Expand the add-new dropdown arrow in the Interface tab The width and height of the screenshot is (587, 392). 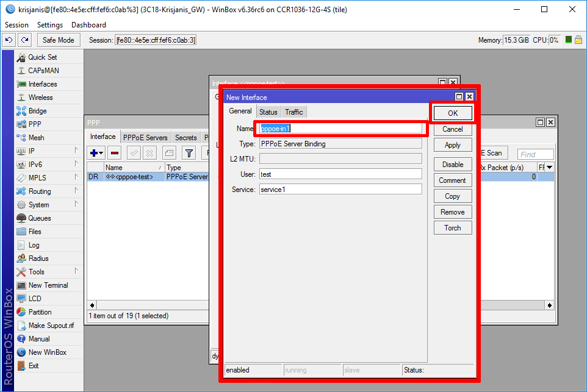101,153
